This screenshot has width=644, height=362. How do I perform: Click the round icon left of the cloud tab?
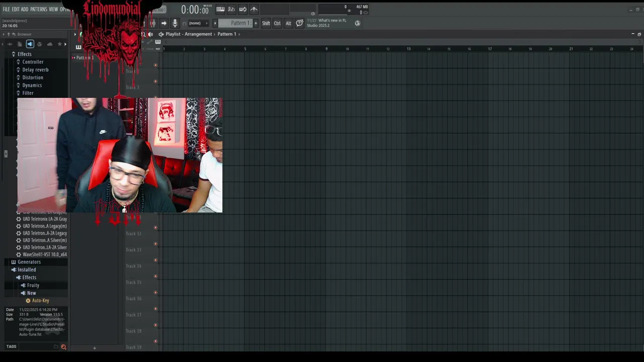(x=39, y=44)
